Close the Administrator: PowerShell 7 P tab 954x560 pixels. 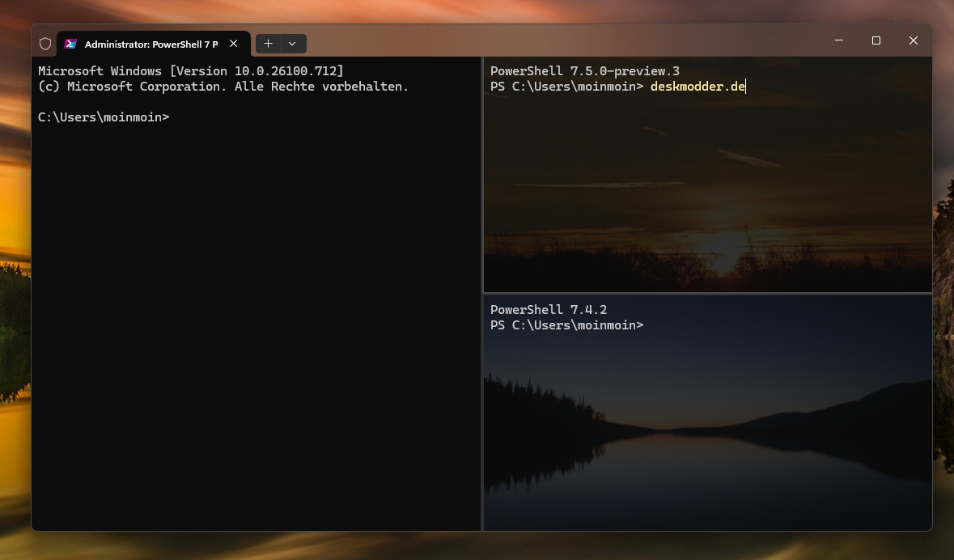tap(234, 44)
